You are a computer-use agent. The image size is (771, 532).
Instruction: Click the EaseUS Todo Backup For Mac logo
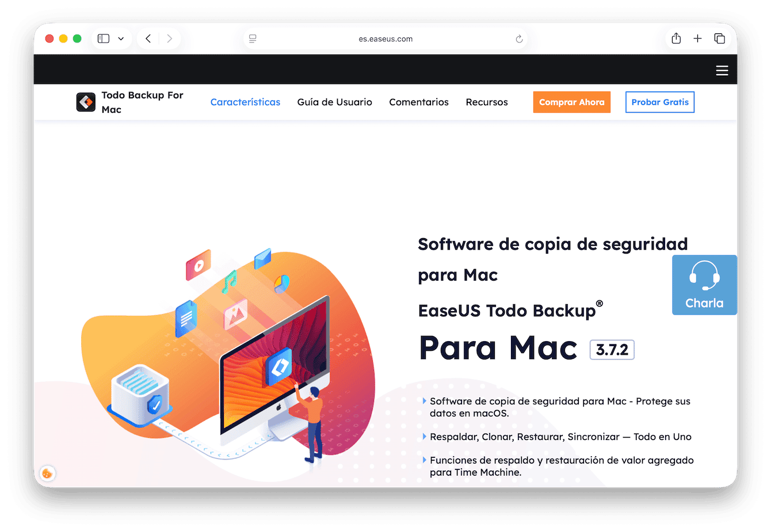pyautogui.click(x=86, y=102)
